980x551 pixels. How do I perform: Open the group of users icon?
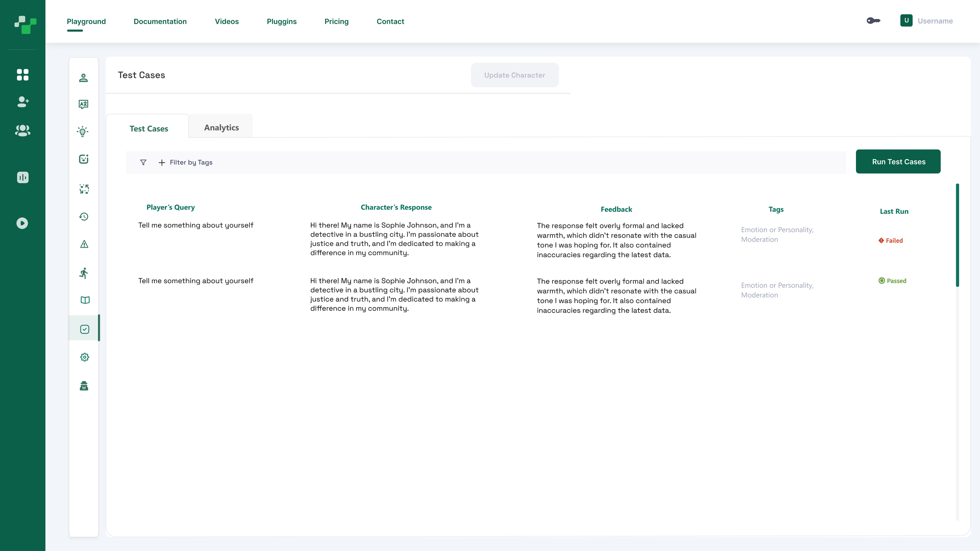click(22, 130)
